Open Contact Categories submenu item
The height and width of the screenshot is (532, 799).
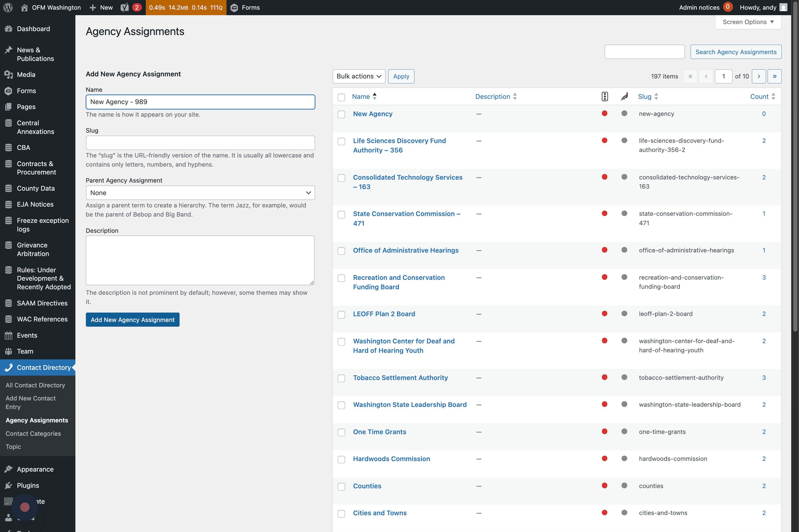tap(33, 433)
